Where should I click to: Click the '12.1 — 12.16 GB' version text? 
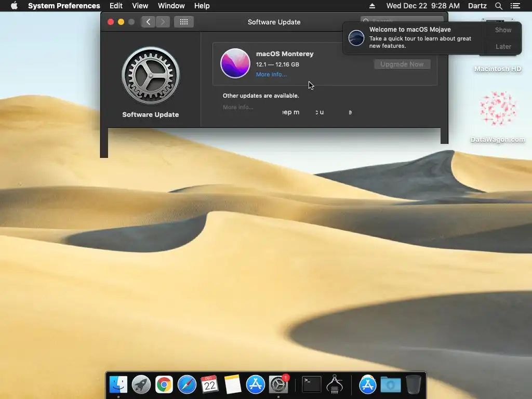point(277,64)
